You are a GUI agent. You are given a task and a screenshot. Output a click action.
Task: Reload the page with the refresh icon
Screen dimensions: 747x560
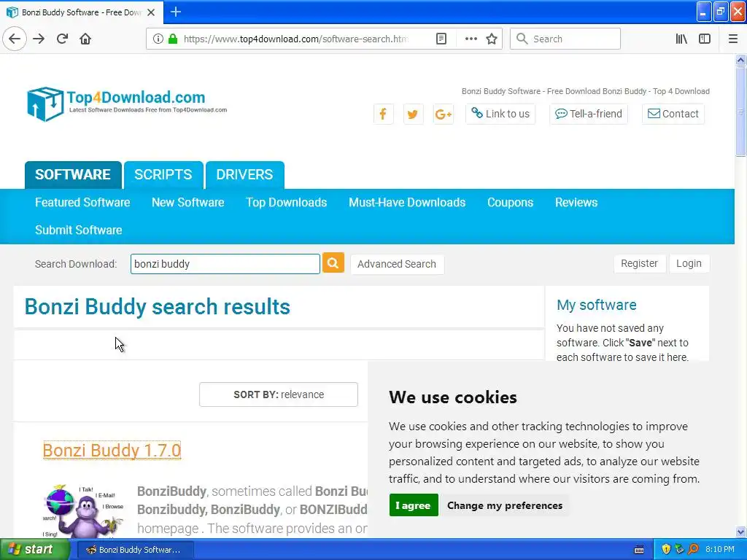click(62, 39)
